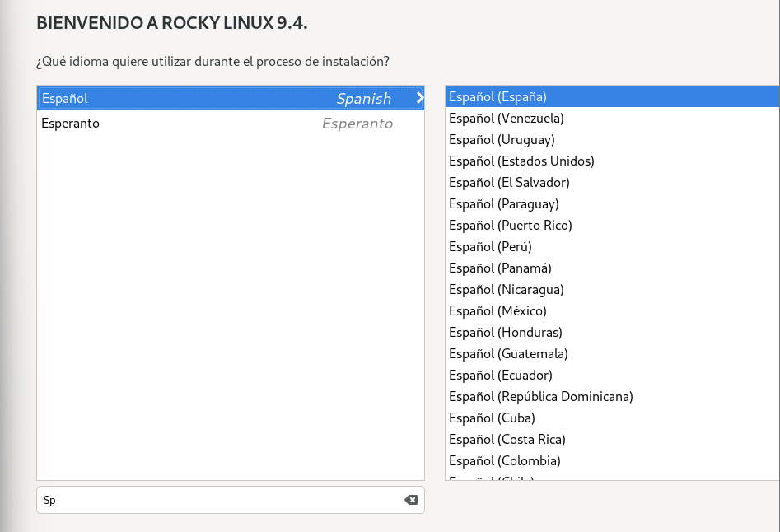Choose Español (Estados Unidos) locale
The height and width of the screenshot is (532, 780).
[x=612, y=161]
